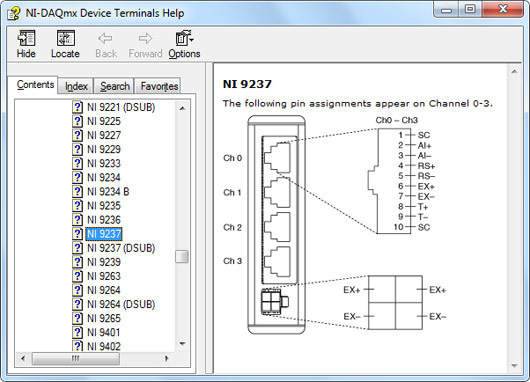
Task: Maximize the Device Terminals Help window
Action: (470, 10)
